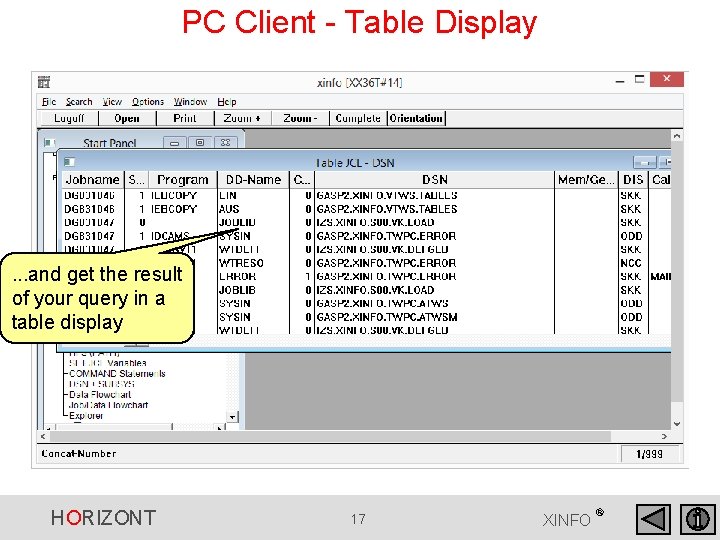Viewport: 720px width, 540px height.
Task: Click Concat-Number in the status bar
Action: point(79,454)
